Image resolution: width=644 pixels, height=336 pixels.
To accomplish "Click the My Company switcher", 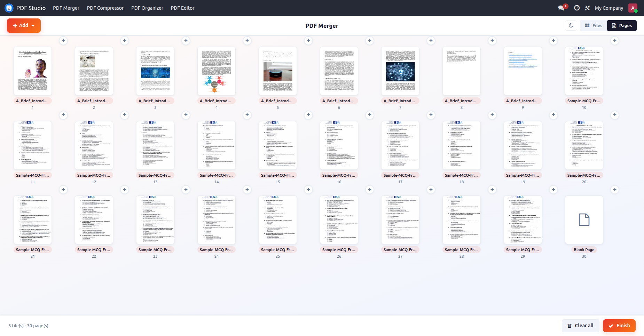I will pyautogui.click(x=609, y=8).
